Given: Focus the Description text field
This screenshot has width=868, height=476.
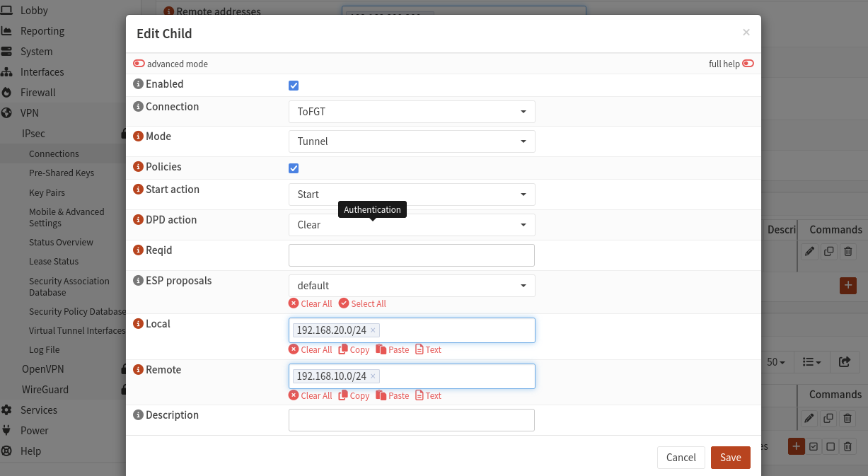Looking at the screenshot, I should pyautogui.click(x=412, y=420).
